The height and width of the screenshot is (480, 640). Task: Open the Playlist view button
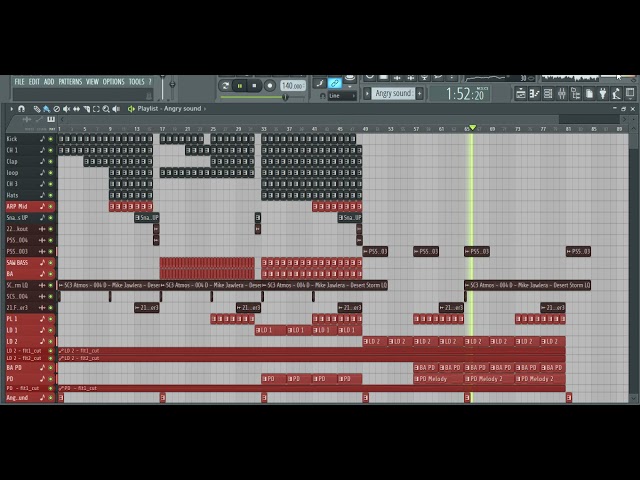pyautogui.click(x=520, y=94)
